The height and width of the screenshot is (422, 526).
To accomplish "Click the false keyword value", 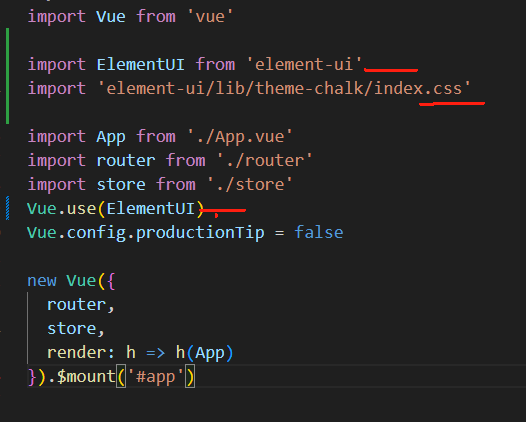I will point(319,232).
